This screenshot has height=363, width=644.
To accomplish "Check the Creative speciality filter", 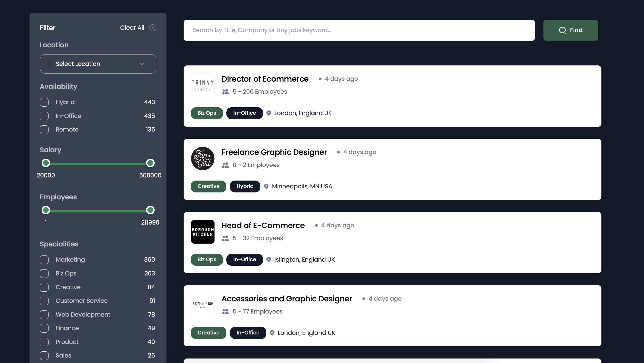I will [x=44, y=287].
